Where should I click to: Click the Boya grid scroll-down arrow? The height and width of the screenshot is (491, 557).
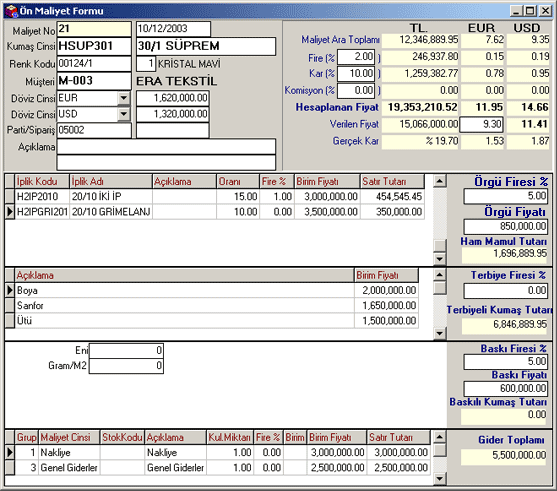pyautogui.click(x=440, y=333)
